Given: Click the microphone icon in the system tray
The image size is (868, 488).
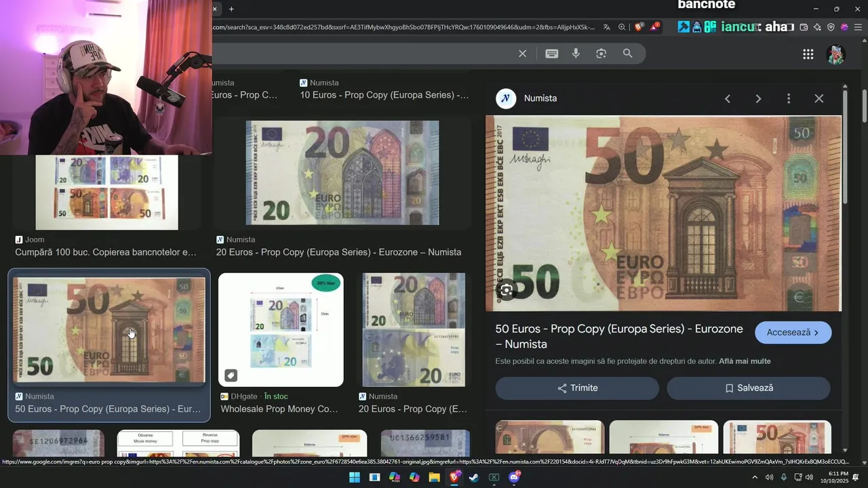Looking at the screenshot, I should [784, 477].
